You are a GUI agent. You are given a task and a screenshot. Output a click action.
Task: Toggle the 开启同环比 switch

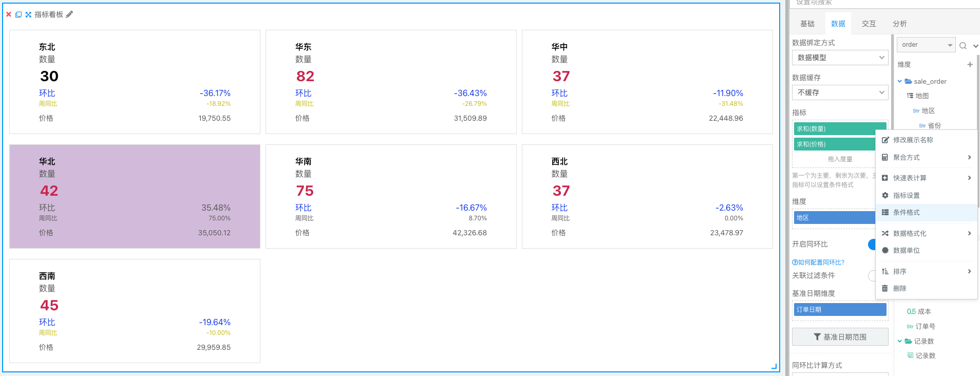click(872, 245)
